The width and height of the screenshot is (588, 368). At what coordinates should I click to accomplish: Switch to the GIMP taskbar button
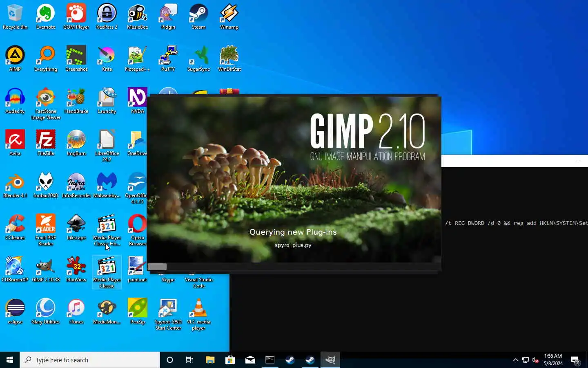(x=330, y=360)
